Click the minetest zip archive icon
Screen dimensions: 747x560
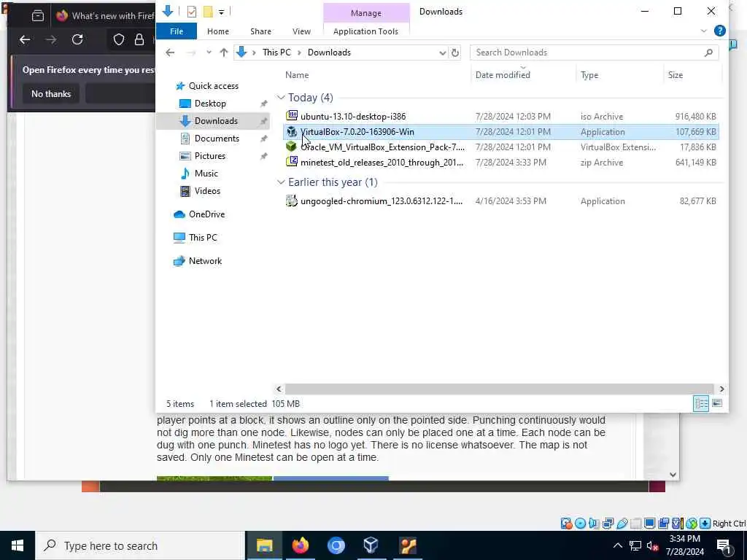[292, 162]
